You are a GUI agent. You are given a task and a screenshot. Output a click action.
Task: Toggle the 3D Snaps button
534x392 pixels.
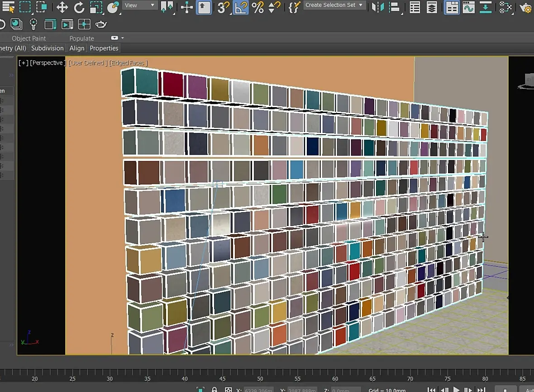[223, 7]
